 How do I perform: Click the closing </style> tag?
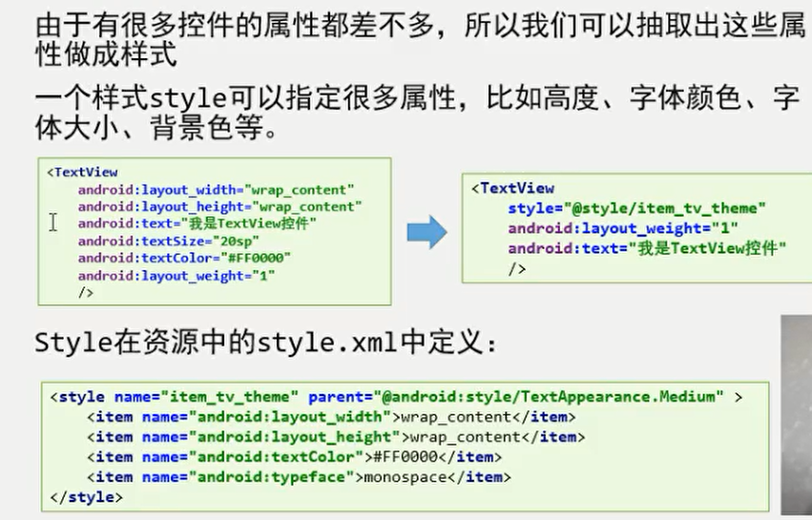[86, 498]
